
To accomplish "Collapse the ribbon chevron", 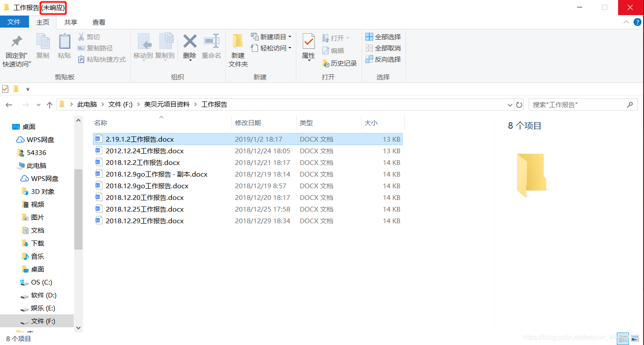I will [x=626, y=22].
